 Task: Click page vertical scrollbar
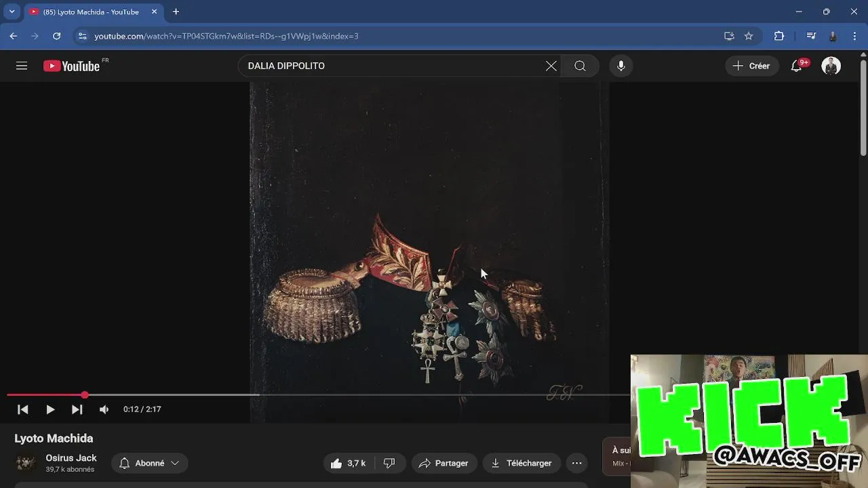[863, 108]
